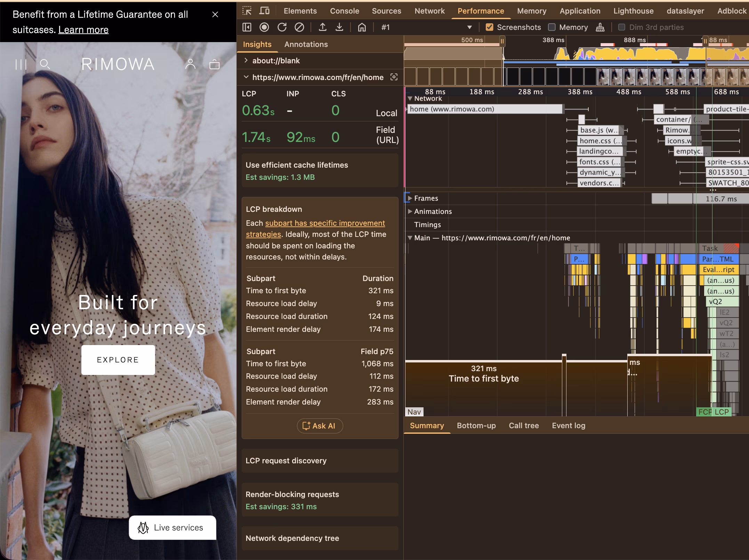This screenshot has height=560, width=749.
Task: Click the Nav timing marker
Action: point(414,412)
